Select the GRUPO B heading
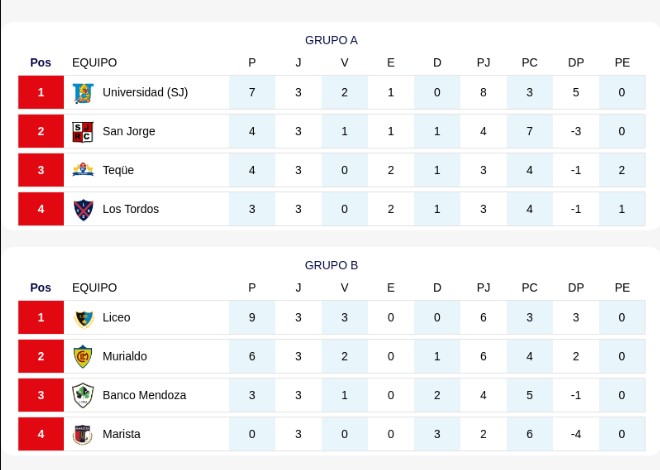The image size is (660, 470). pyautogui.click(x=331, y=265)
